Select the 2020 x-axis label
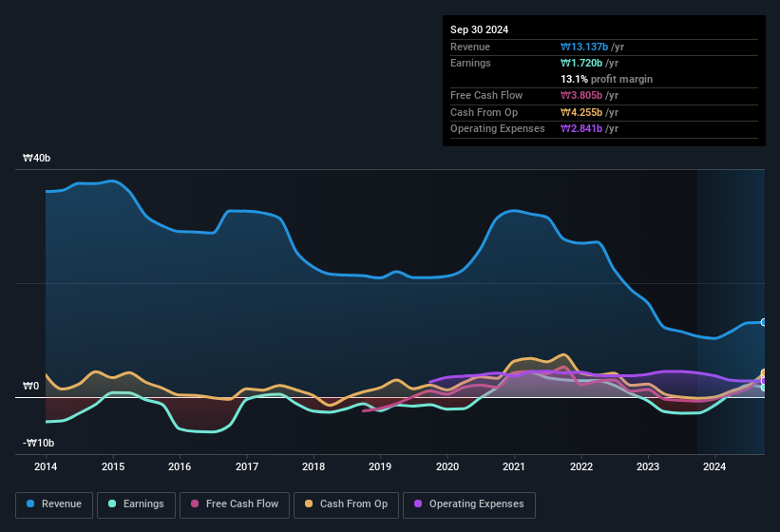Screen dimensions: 780x532 [x=447, y=466]
